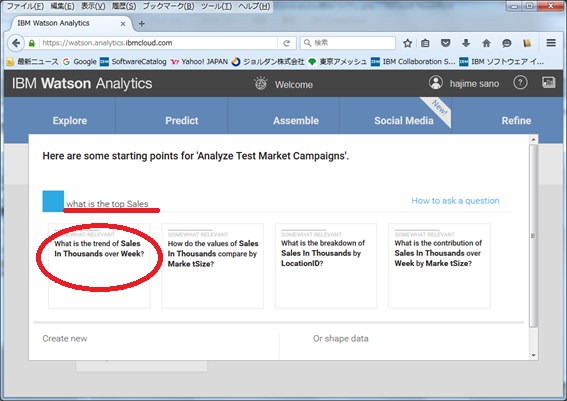Open the 東京アメッシュ bookmark

pos(337,62)
